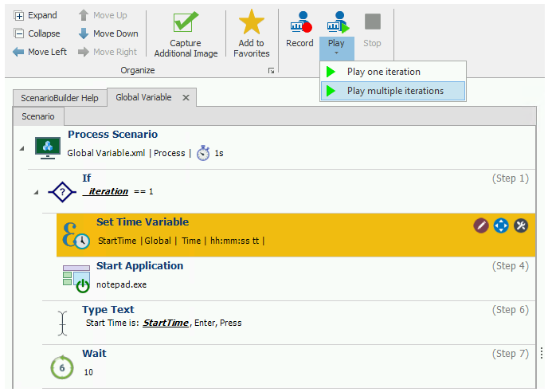Click the _iteration variable link
Viewport: 548px width, 392px height.
[x=106, y=191]
